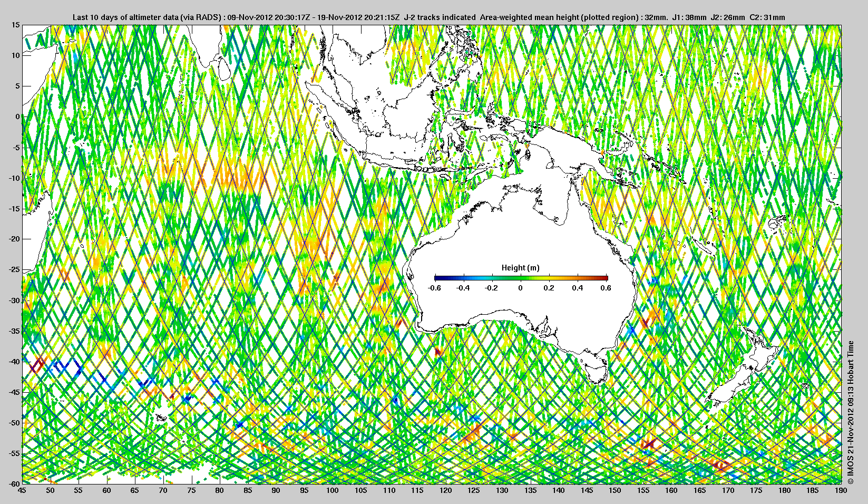Click the vertical IMOS copyright timestamp text

pos(850,412)
